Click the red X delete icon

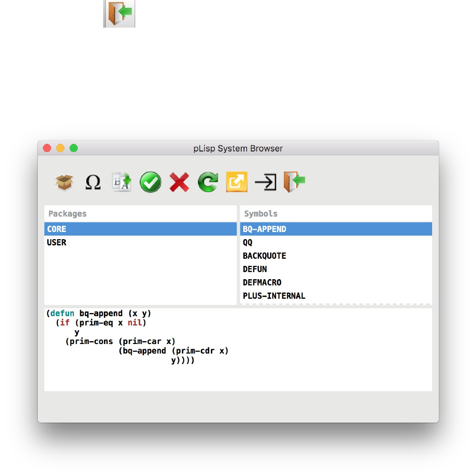pos(179,182)
